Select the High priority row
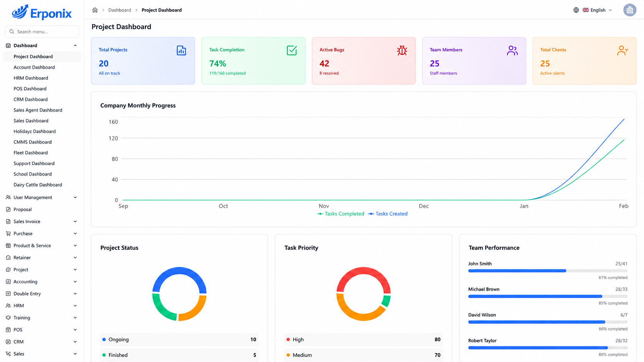 tap(364, 340)
